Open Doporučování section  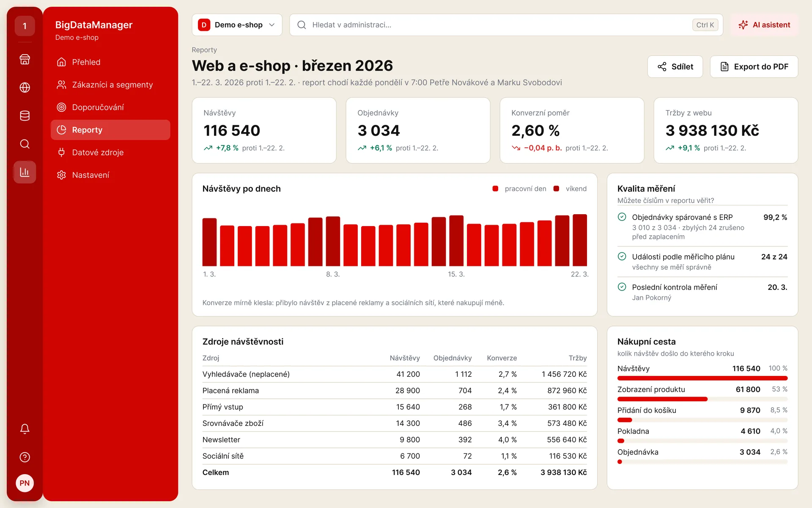[110, 107]
